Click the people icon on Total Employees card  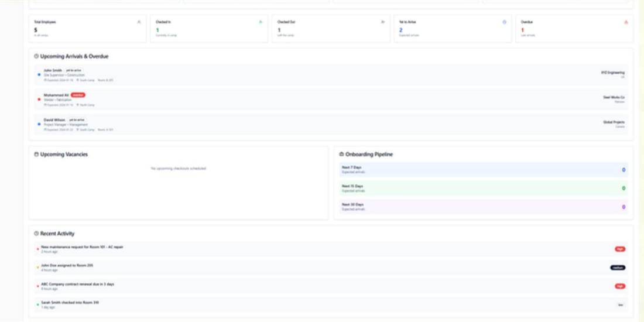pyautogui.click(x=139, y=22)
